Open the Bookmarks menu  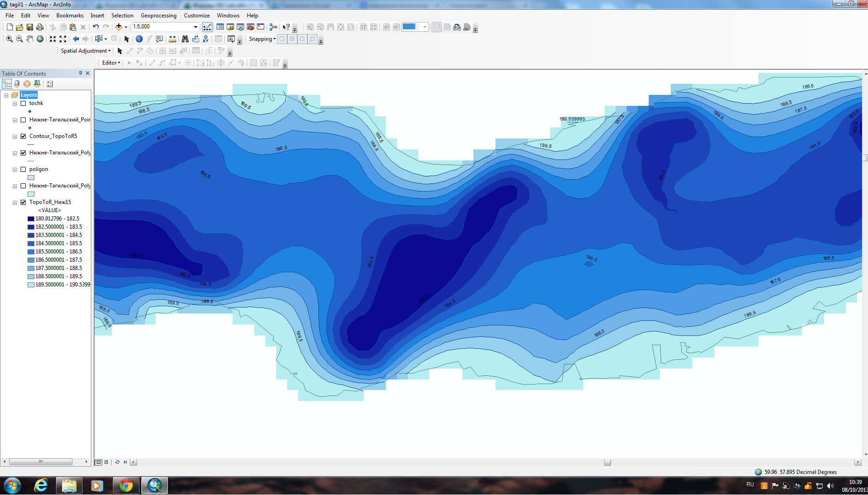[x=70, y=16]
